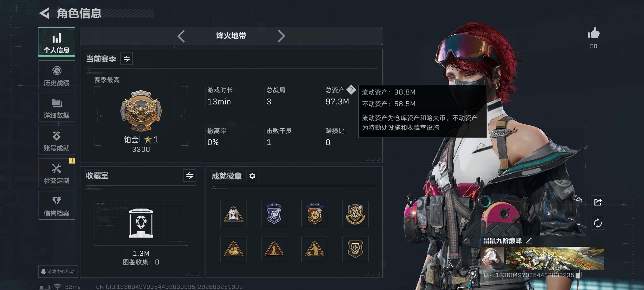The height and width of the screenshot is (290, 644).
Task: Select the 账号成就 sidebar tab
Action: point(57,140)
